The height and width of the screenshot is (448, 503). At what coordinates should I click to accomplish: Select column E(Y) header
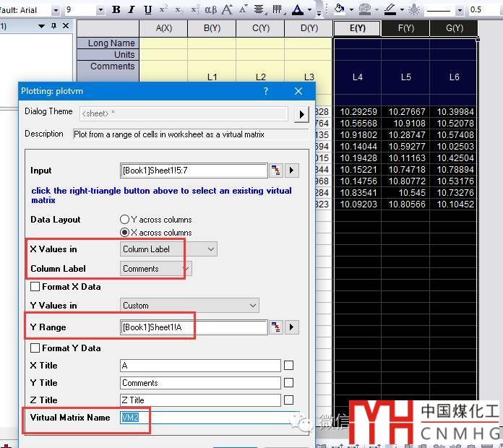pos(357,28)
